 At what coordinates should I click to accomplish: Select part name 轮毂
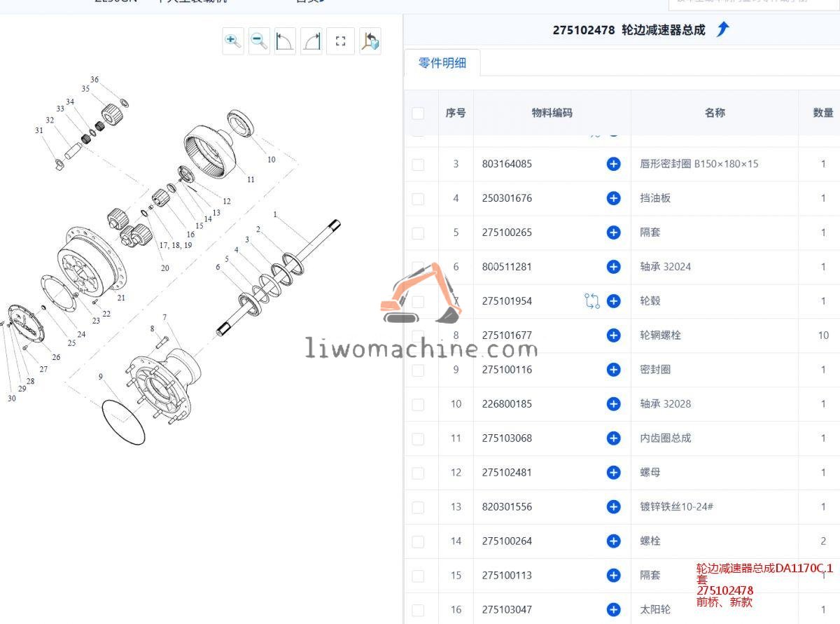(x=650, y=301)
